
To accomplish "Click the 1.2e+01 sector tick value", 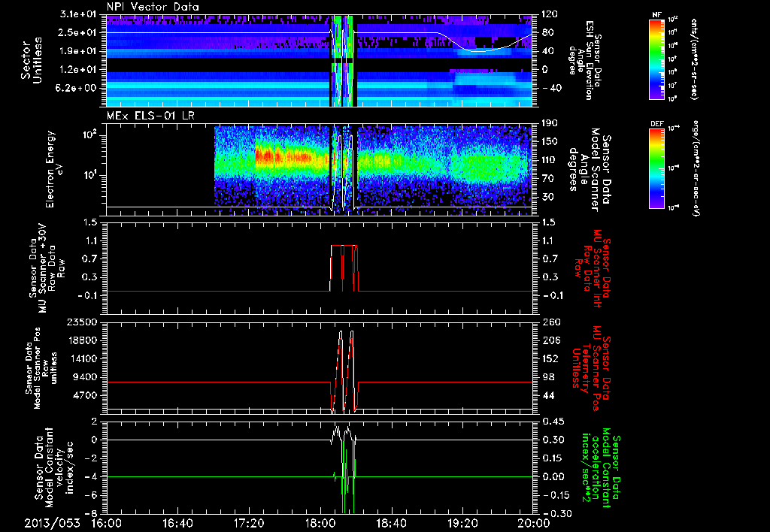I will 78,70.
